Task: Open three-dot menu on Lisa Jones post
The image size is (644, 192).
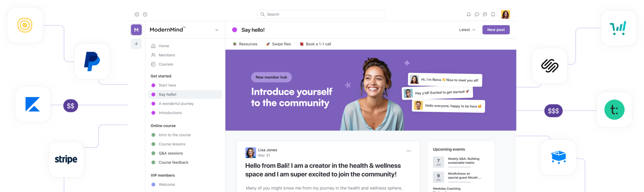Action: click(408, 151)
